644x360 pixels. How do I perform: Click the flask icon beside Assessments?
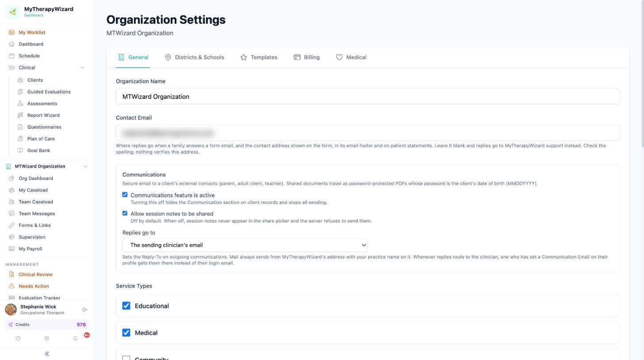click(x=20, y=103)
